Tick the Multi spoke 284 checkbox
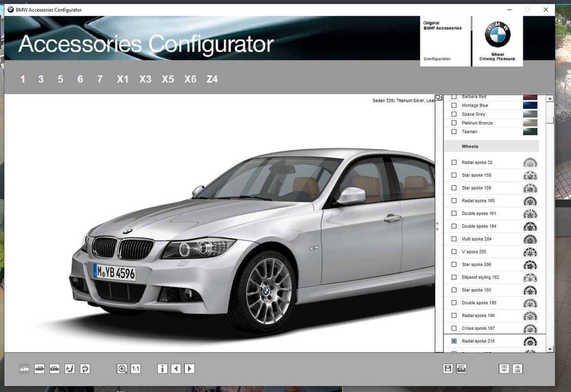571x392 pixels. 454,239
